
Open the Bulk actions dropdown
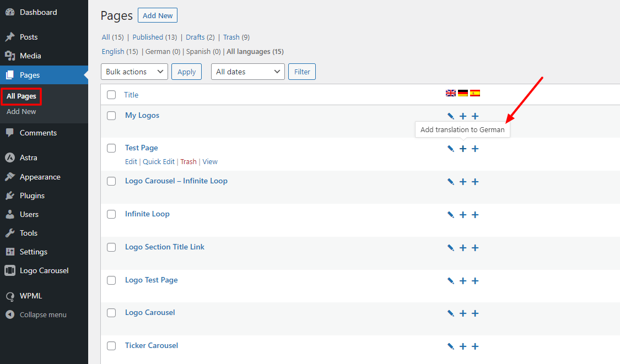click(134, 72)
